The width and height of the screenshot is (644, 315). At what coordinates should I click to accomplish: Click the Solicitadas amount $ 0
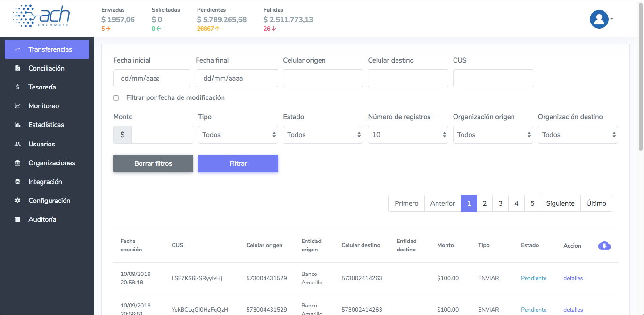157,20
